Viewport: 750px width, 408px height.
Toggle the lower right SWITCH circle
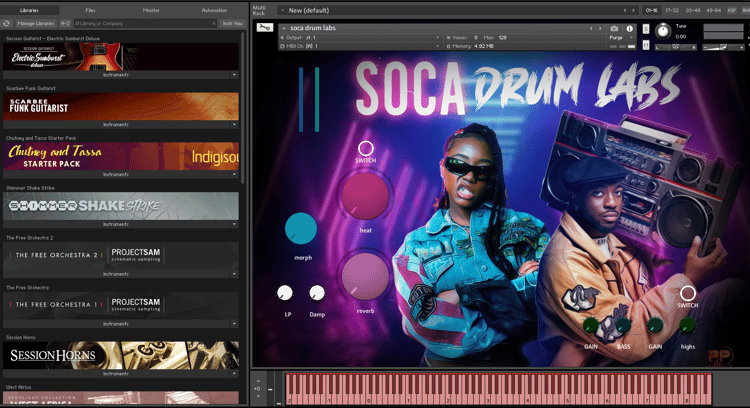(687, 293)
